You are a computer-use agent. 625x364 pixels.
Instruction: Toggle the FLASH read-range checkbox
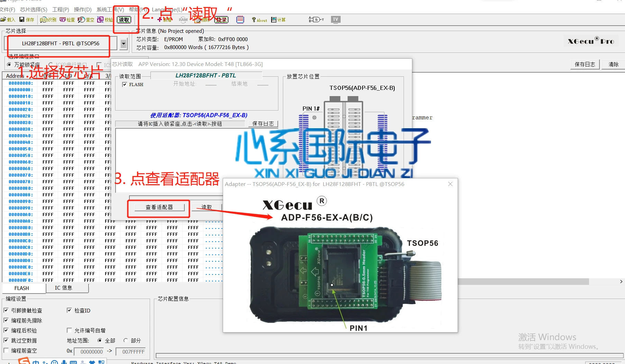tap(125, 84)
